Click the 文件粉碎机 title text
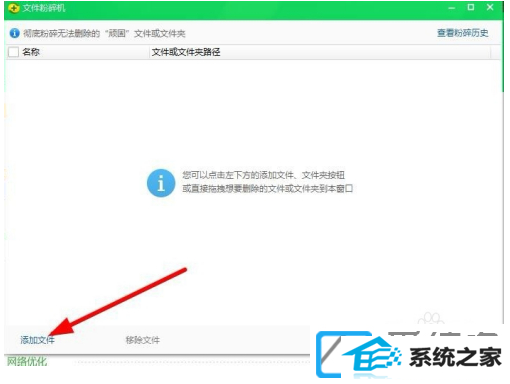 click(44, 8)
